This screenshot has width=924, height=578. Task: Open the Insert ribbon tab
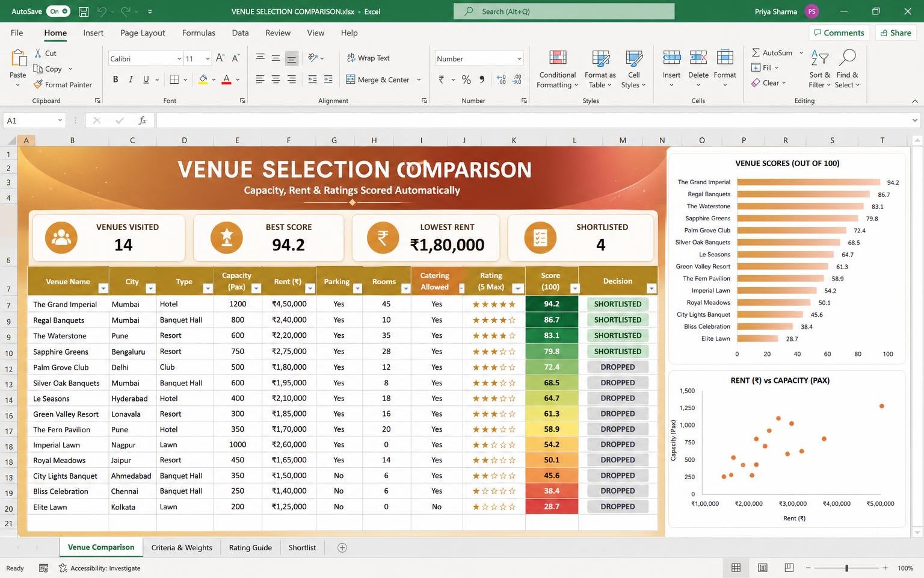coord(93,33)
